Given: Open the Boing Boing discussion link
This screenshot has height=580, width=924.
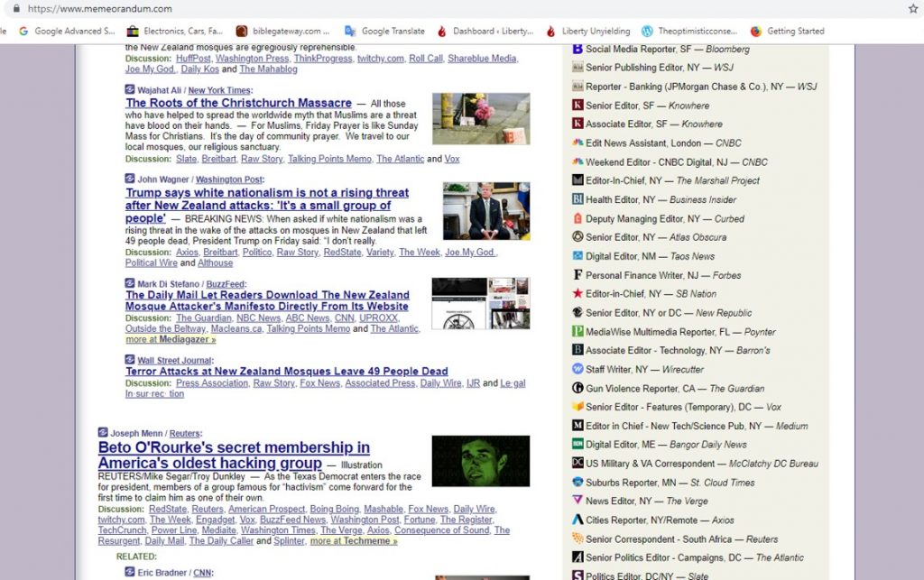Looking at the screenshot, I should tap(335, 510).
